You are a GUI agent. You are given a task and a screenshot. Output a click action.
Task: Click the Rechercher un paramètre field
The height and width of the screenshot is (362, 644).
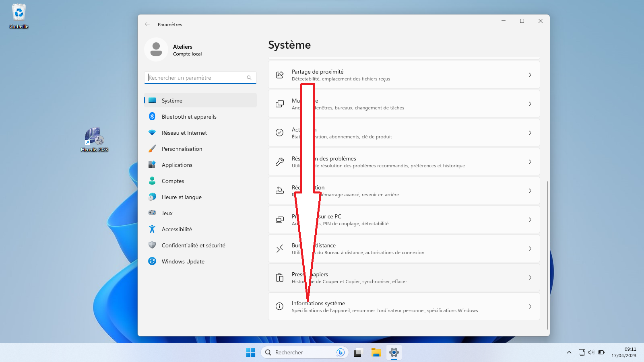coord(196,78)
